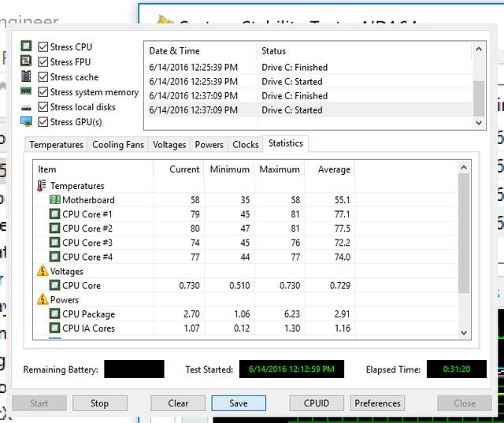Viewport: 504px width, 423px height.
Task: Click the Stop button
Action: (100, 403)
